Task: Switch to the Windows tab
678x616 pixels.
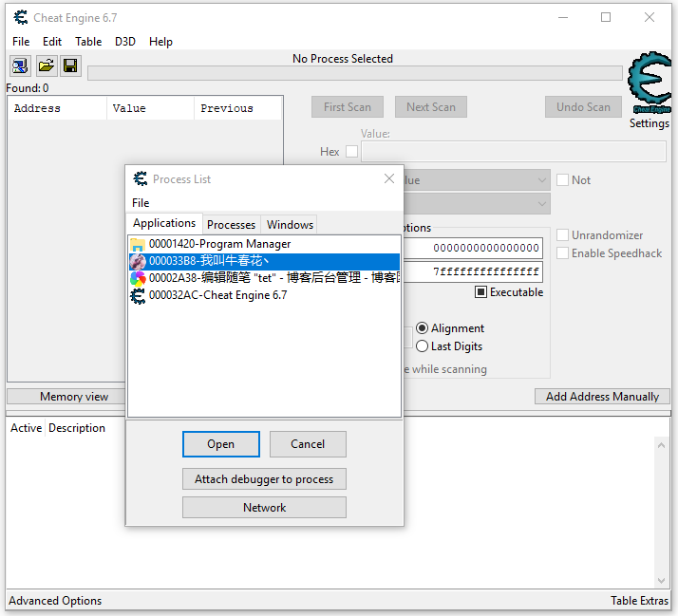Action: (x=290, y=225)
